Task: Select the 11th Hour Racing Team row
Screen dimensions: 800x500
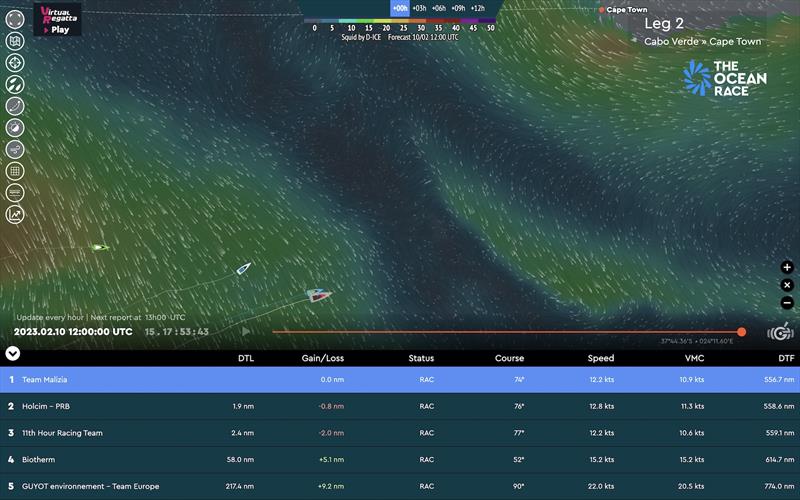Action: [x=400, y=433]
